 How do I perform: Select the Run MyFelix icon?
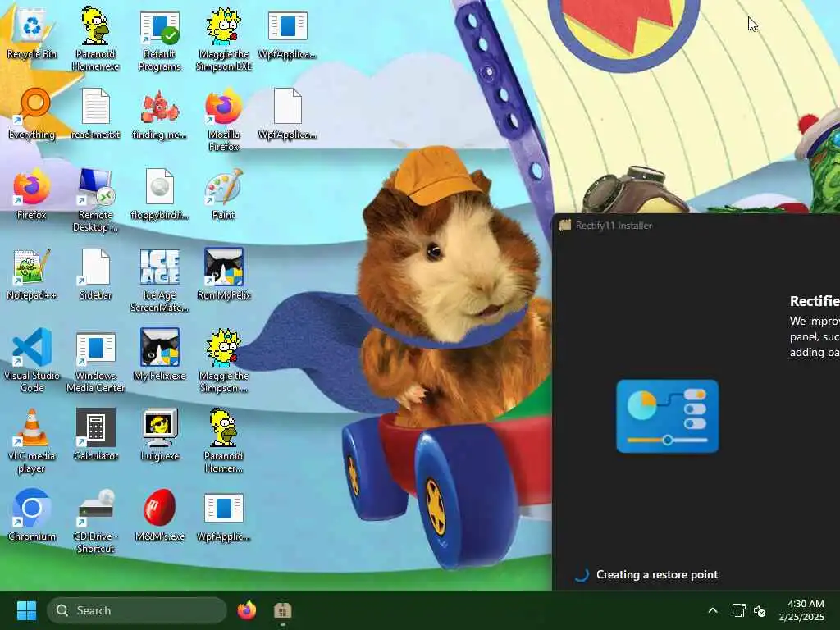pos(223,274)
